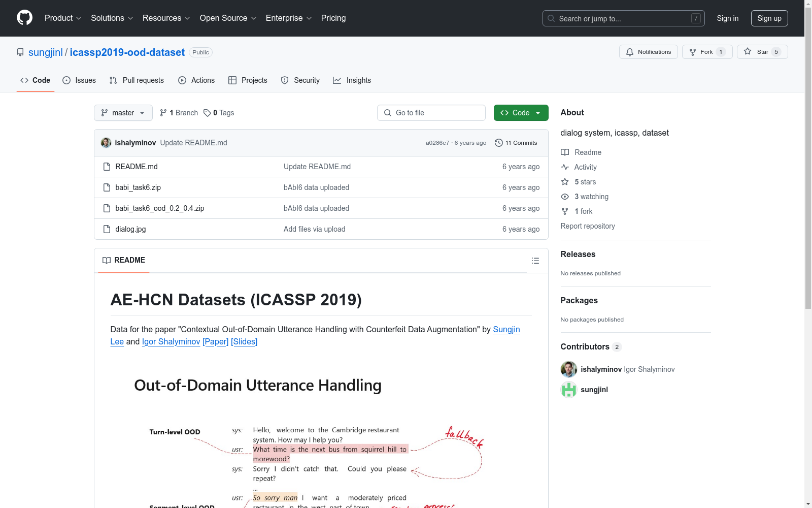This screenshot has width=812, height=508.
Task: Click the babi_task6.zip file icon
Action: (107, 187)
